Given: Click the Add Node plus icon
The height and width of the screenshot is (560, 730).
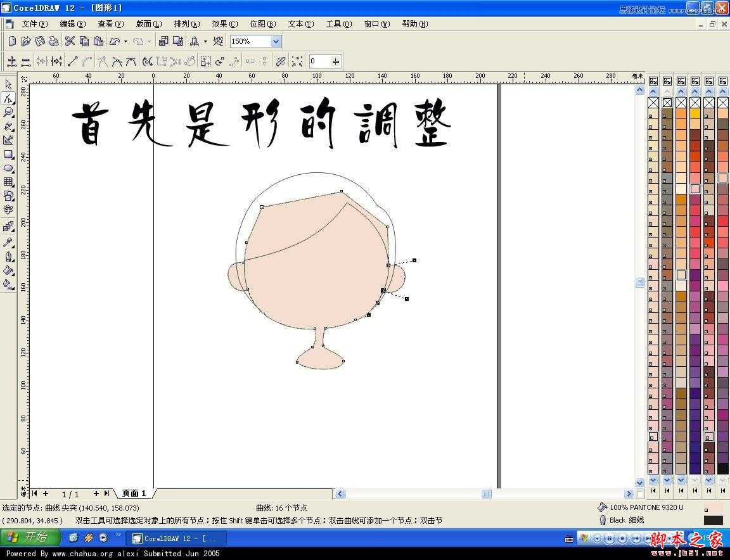Looking at the screenshot, I should point(12,61).
